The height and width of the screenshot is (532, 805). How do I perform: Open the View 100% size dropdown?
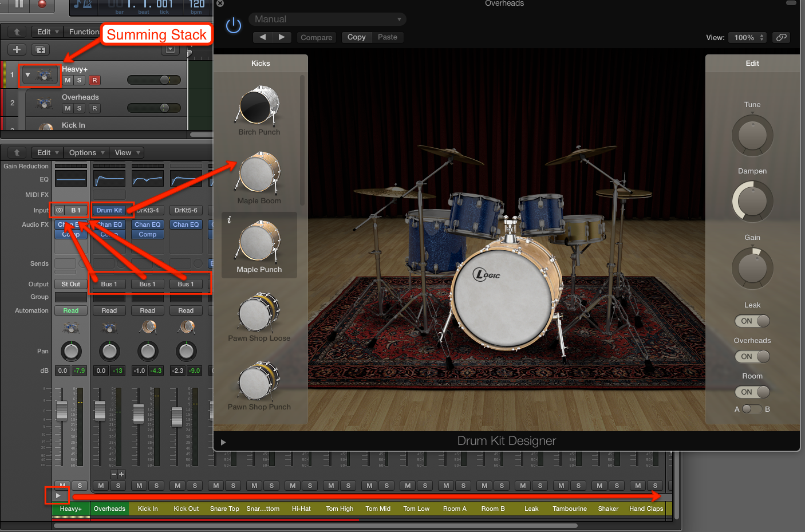(747, 37)
